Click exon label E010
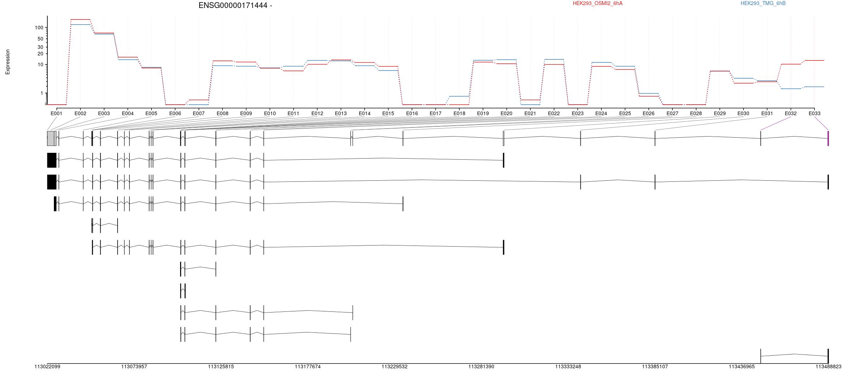868x373 pixels. pyautogui.click(x=270, y=113)
